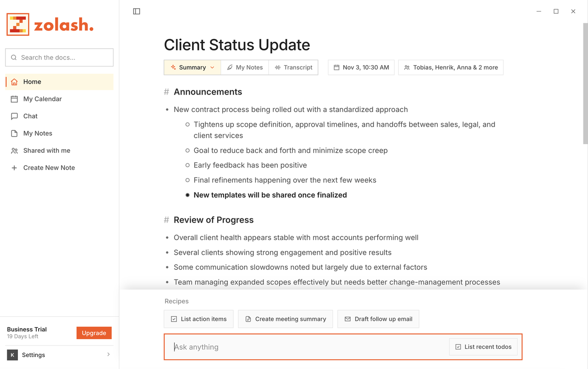
Task: Click the calendar icon beside Nov 3 date
Action: [x=336, y=67]
